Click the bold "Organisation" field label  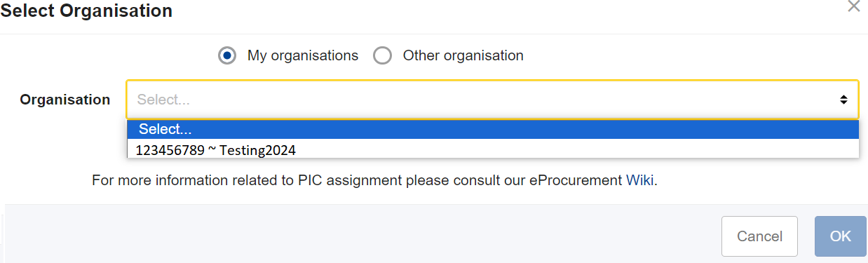tap(65, 100)
